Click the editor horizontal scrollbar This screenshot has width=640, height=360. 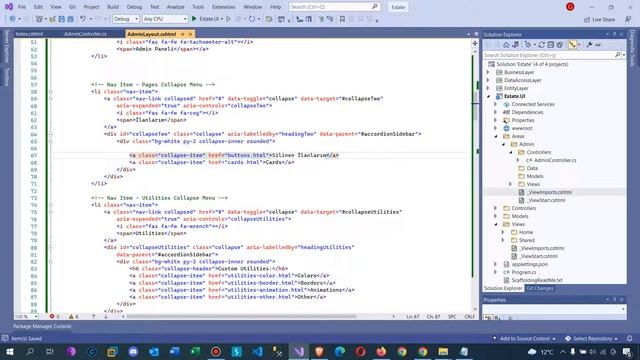click(241, 316)
